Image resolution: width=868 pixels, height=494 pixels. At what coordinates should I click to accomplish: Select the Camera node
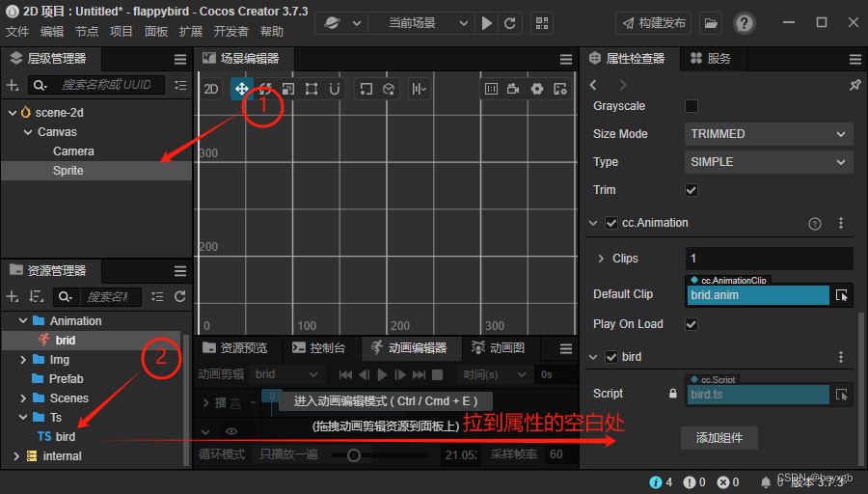point(73,151)
